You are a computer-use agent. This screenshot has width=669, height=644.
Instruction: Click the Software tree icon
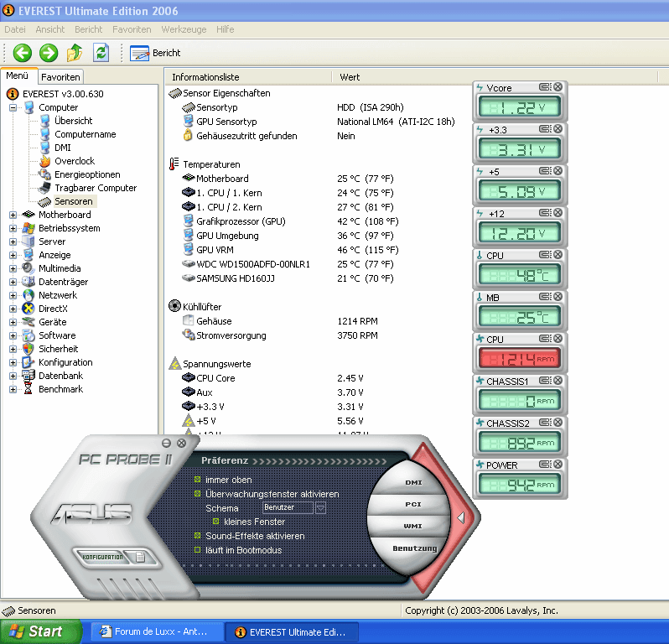click(29, 335)
